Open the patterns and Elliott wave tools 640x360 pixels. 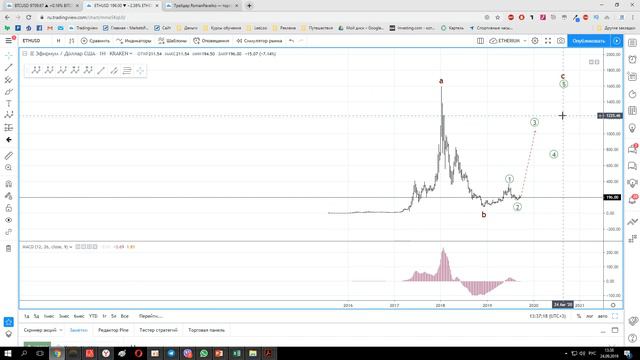pyautogui.click(x=9, y=116)
